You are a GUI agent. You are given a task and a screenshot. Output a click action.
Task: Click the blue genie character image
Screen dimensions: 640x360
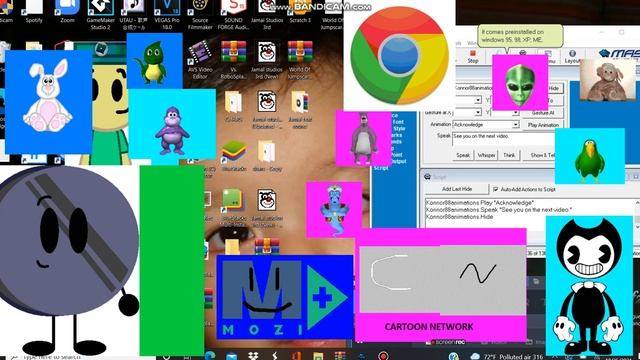coord(334,210)
